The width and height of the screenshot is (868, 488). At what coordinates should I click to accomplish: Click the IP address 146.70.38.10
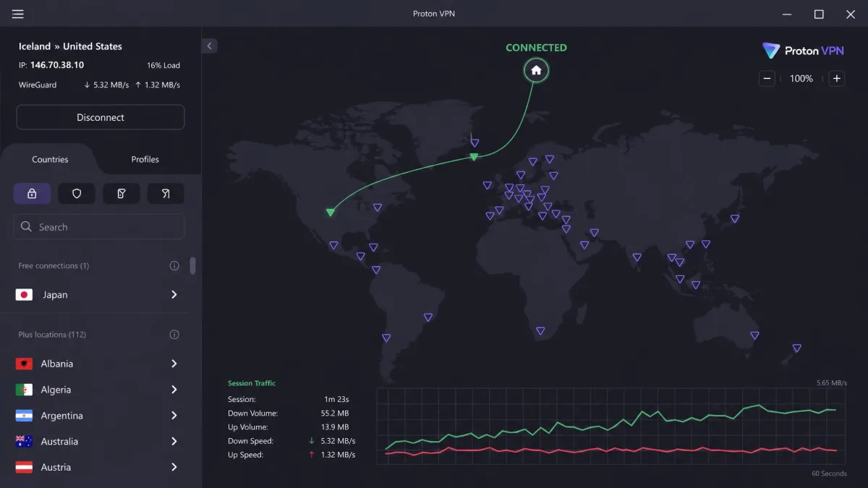57,65
